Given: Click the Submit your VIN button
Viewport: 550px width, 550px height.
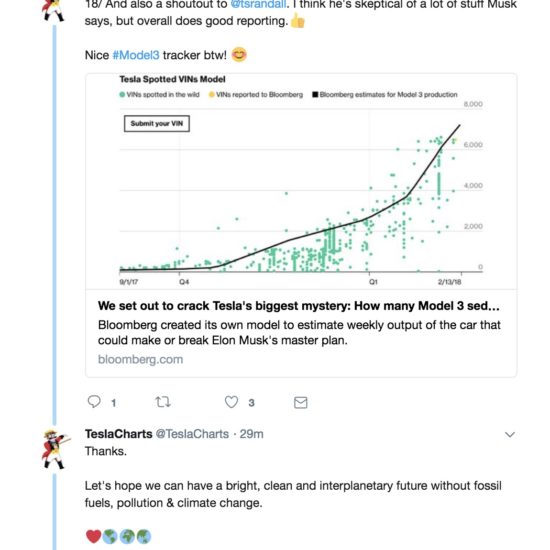Looking at the screenshot, I should [x=157, y=123].
